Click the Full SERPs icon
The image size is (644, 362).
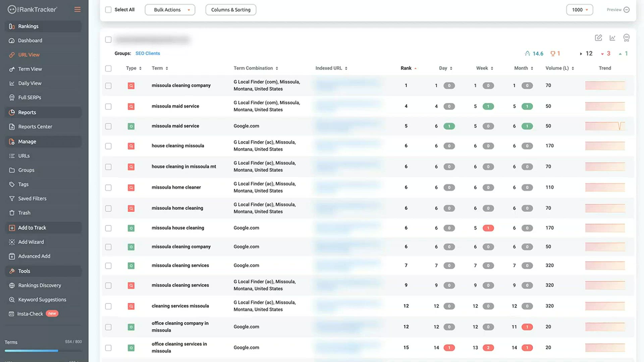12,98
